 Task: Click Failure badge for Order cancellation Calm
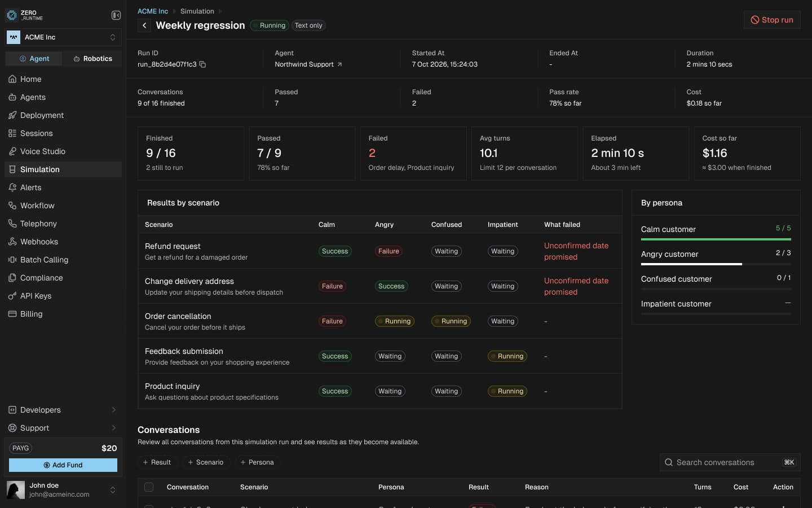(x=332, y=321)
